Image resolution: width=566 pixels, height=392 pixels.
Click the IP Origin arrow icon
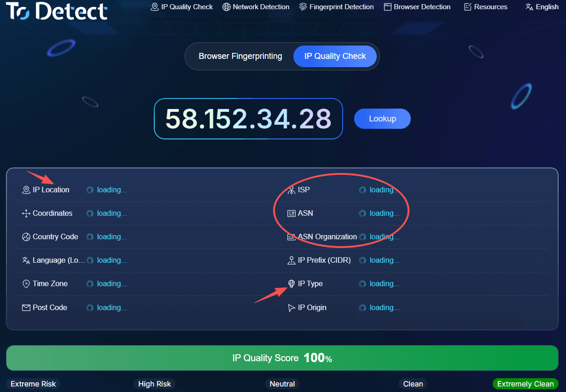point(291,308)
